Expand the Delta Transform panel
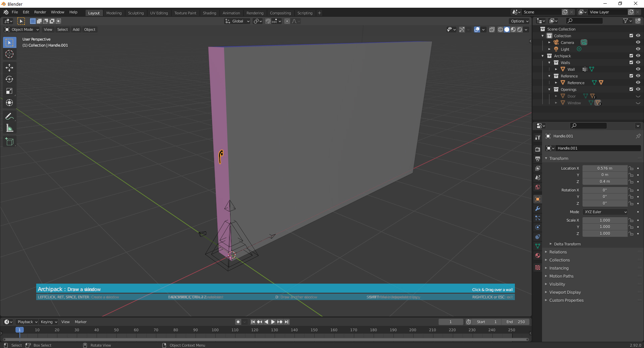Screen dimensions: 644x348 click(x=567, y=244)
